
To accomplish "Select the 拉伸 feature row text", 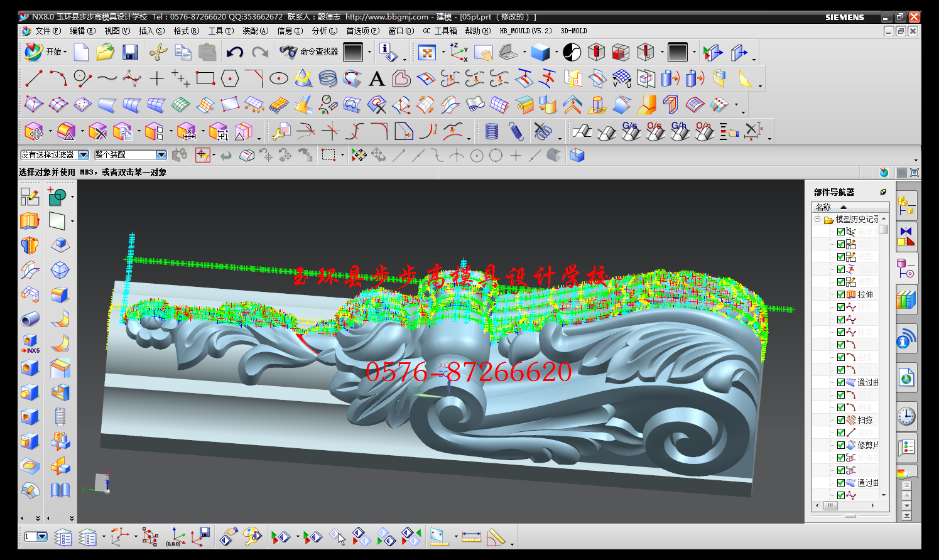I will tap(865, 294).
